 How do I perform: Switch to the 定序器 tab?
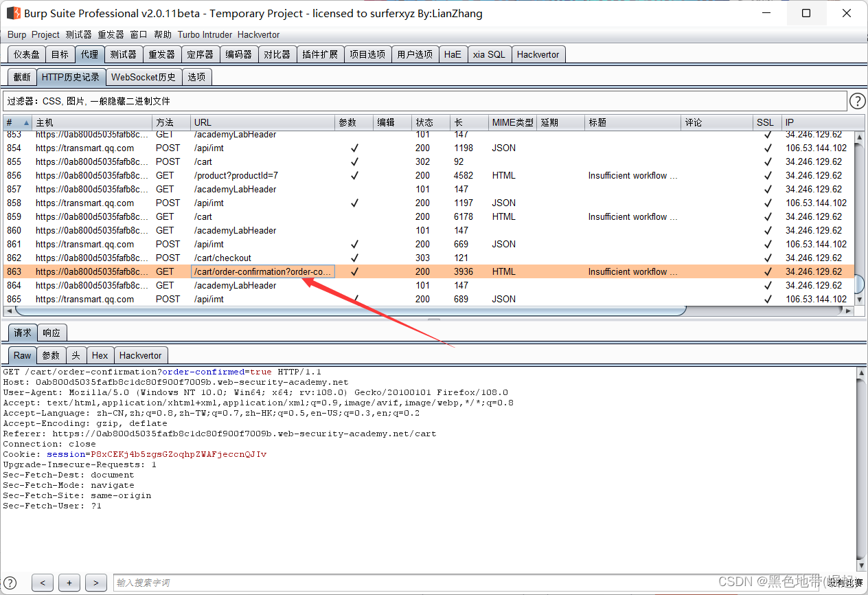coord(201,54)
